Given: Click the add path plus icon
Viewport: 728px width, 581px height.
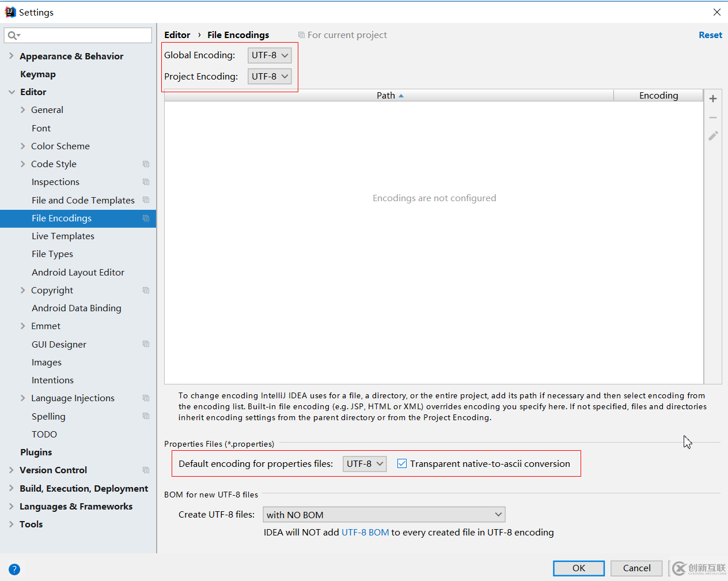Looking at the screenshot, I should [713, 99].
